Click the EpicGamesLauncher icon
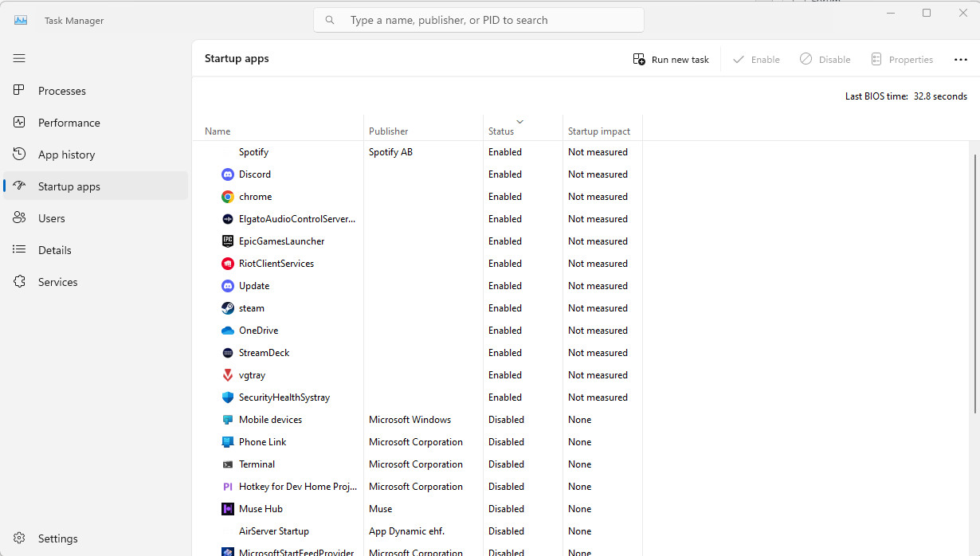The width and height of the screenshot is (980, 556). point(228,241)
